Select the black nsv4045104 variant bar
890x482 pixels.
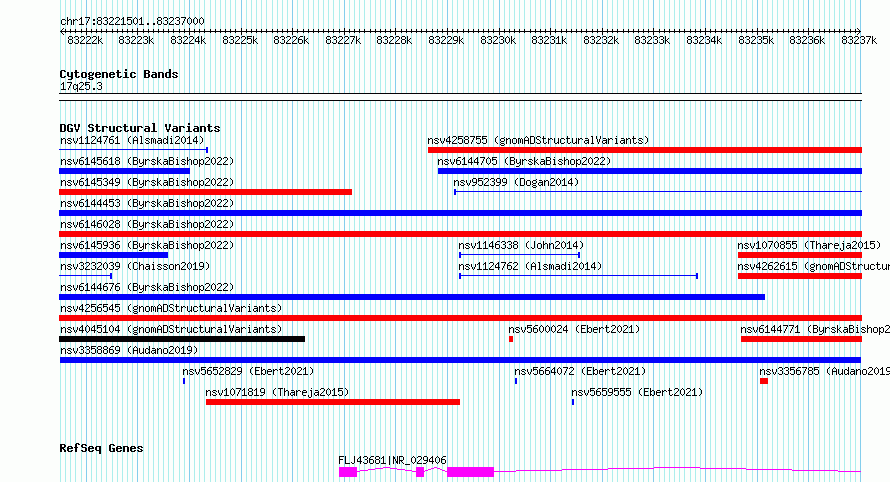(x=182, y=339)
